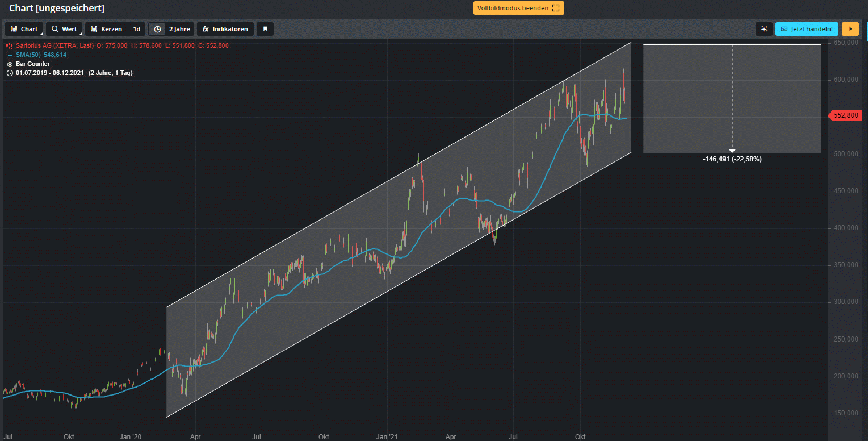Click the Sartorius AG candlestick legend icon

click(9, 45)
